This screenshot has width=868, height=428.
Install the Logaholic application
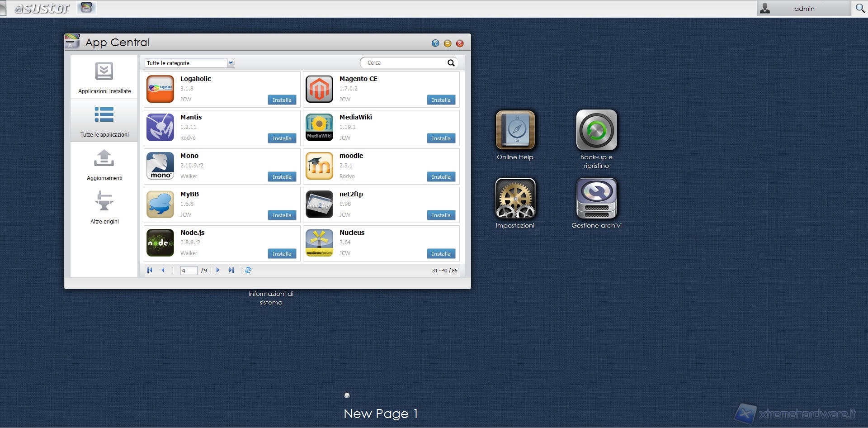282,100
